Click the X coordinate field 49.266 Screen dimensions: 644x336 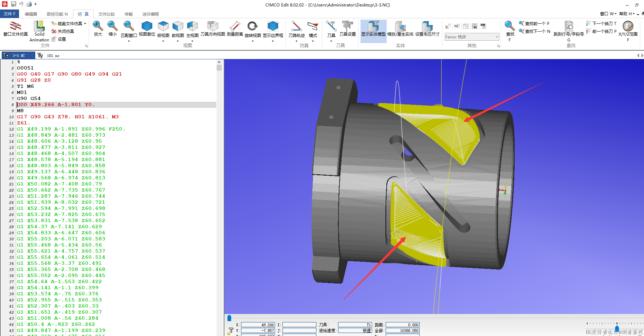tap(258, 324)
